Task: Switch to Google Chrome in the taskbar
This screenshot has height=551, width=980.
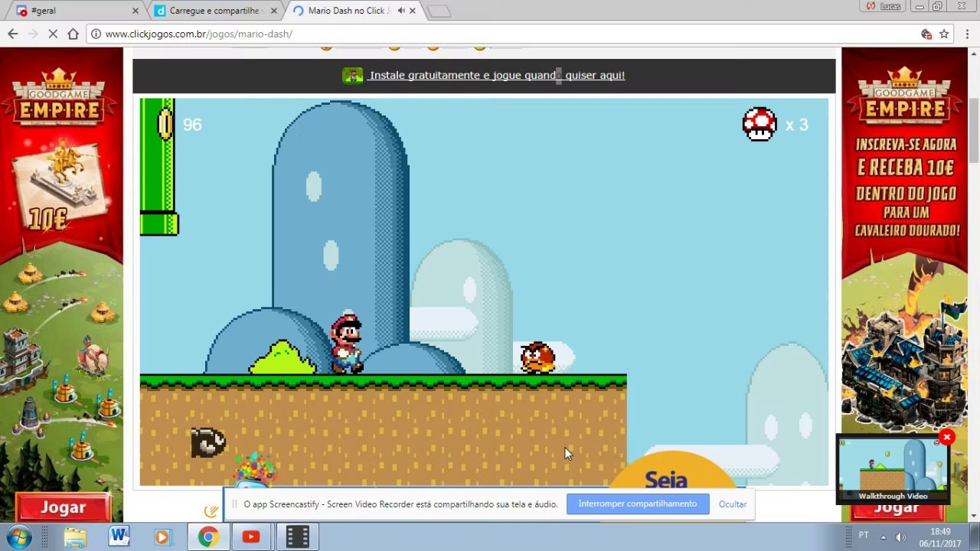Action: click(x=207, y=537)
